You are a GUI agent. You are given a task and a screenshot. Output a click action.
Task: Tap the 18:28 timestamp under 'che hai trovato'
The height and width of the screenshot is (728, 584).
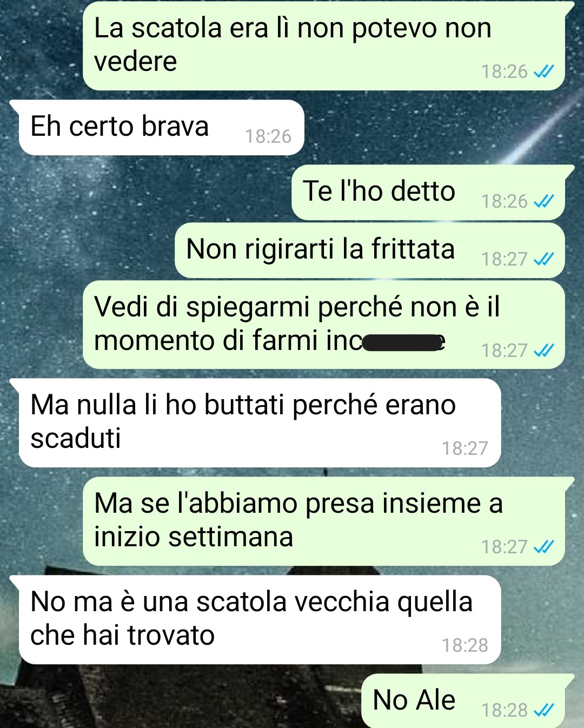[465, 645]
